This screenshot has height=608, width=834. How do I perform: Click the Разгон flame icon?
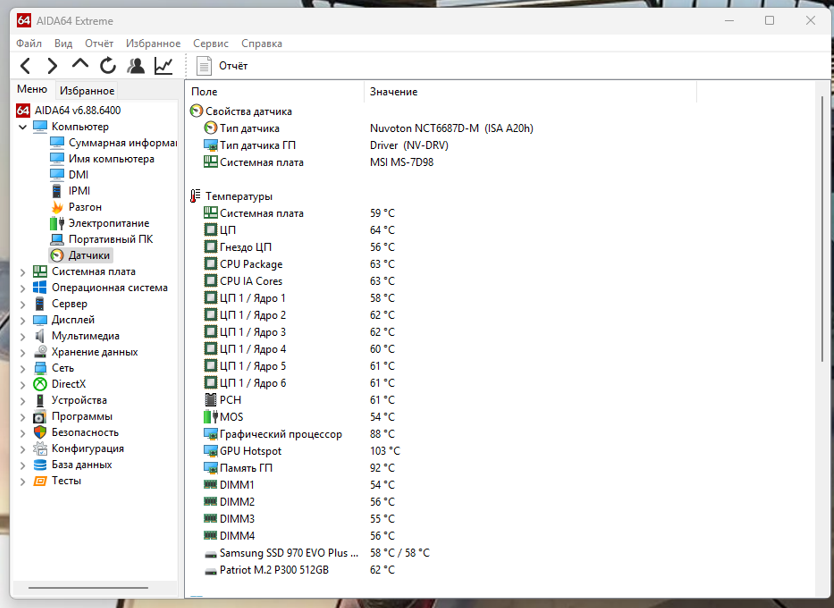[57, 207]
